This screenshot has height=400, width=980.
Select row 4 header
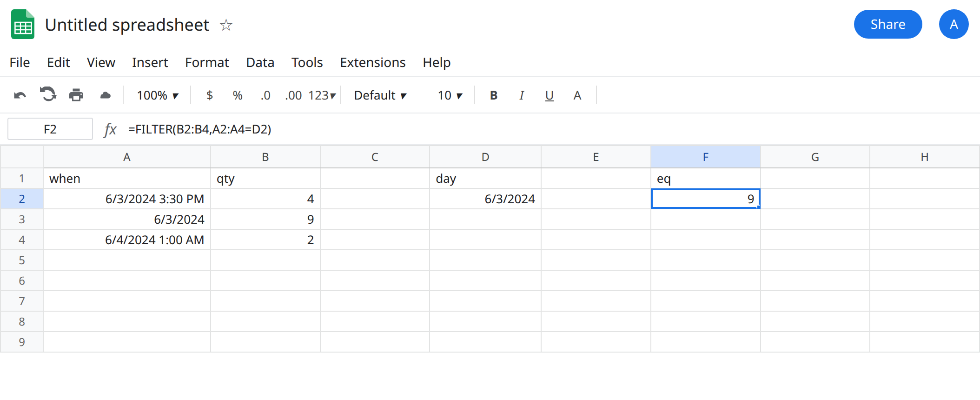(22, 240)
